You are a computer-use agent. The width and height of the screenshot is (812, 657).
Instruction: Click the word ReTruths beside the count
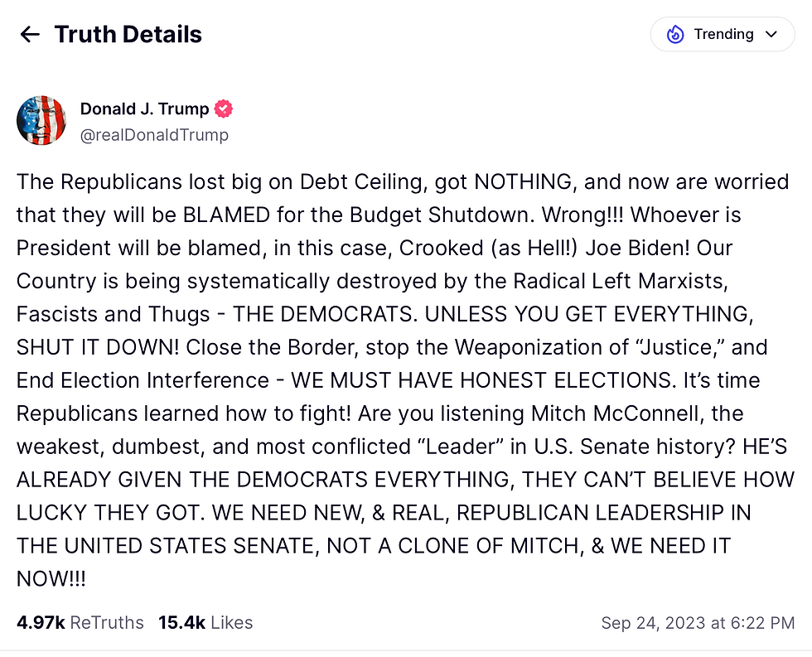(107, 622)
